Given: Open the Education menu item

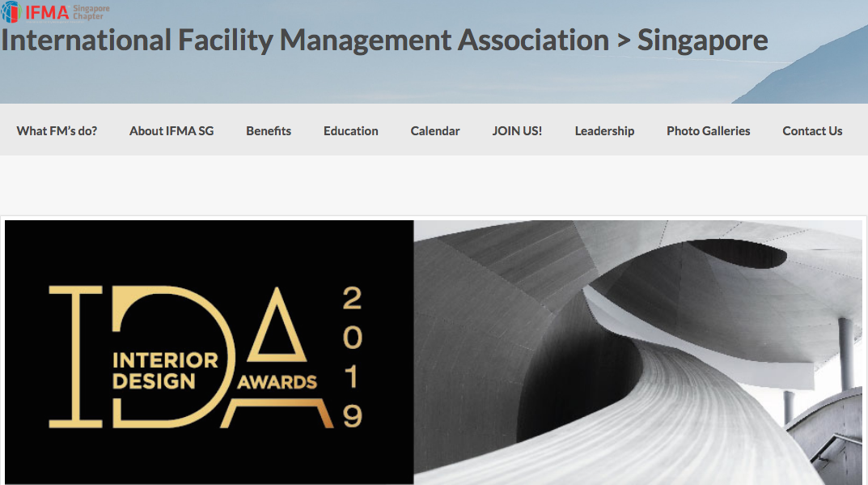Looking at the screenshot, I should (x=350, y=131).
